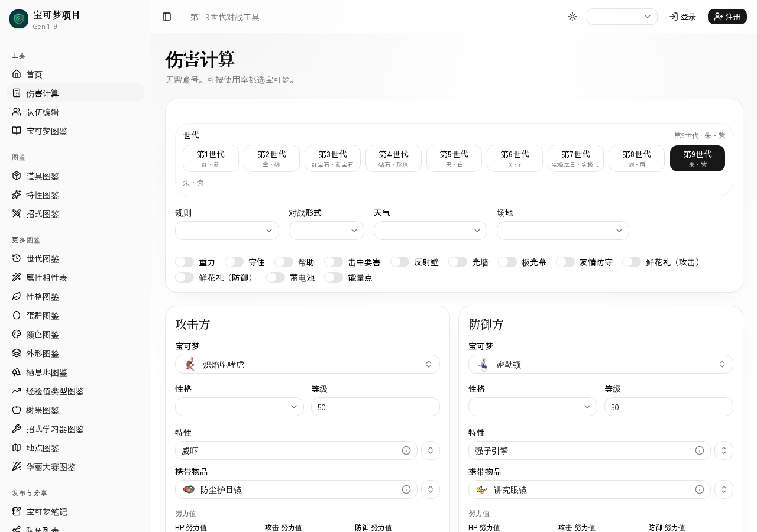Open 性格图鉴 nature dex
The height and width of the screenshot is (532, 757).
75,297
